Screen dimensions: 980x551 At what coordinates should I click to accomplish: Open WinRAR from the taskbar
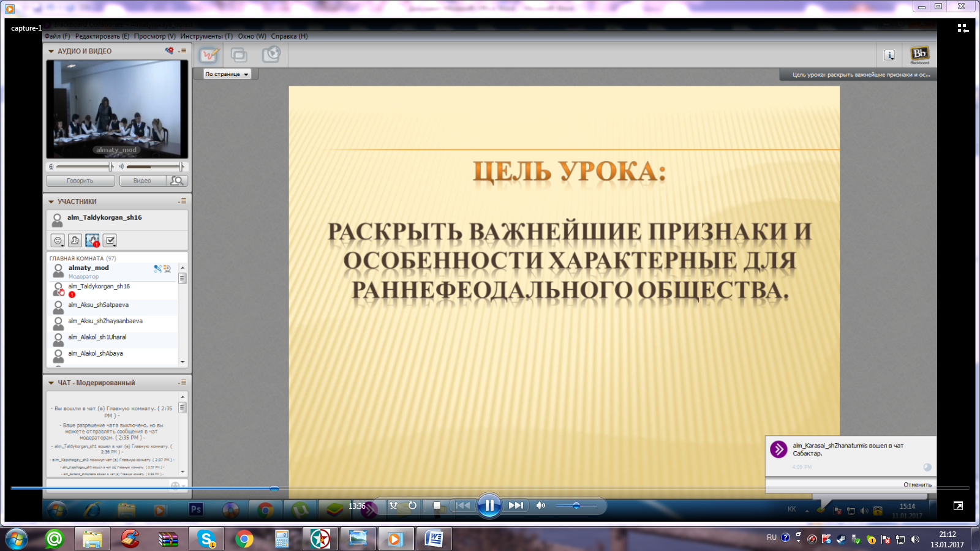pos(168,539)
